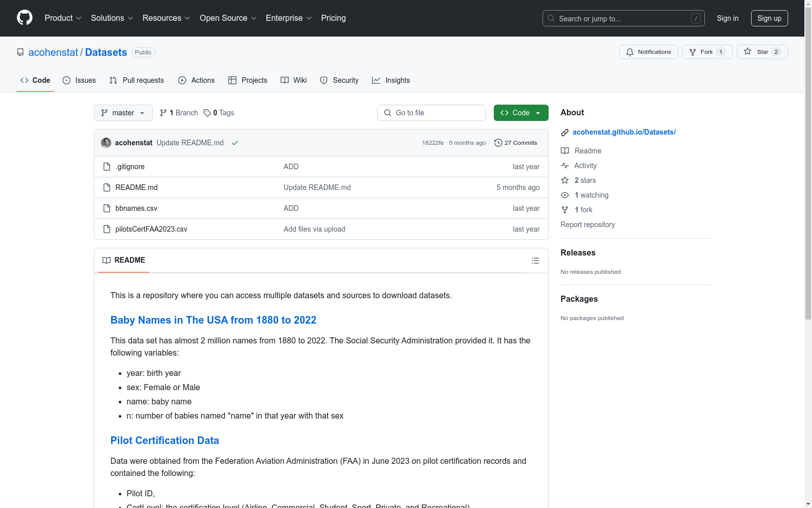Viewport: 812px width, 508px height.
Task: Click the file icon beside bbnames.csv
Action: 107,208
